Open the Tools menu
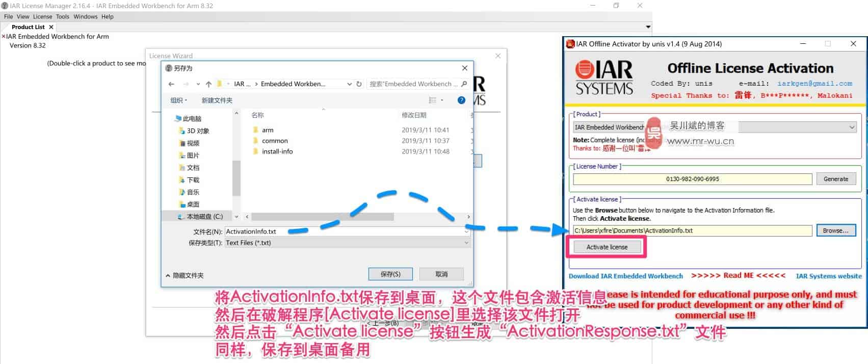This screenshot has height=364, width=868. click(x=63, y=16)
